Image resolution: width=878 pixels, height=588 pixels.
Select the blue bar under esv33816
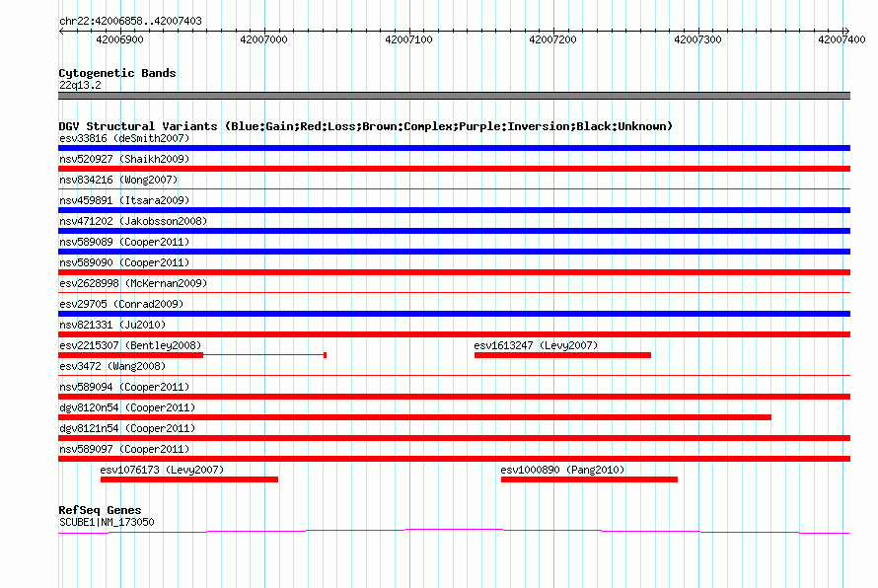pyautogui.click(x=454, y=148)
